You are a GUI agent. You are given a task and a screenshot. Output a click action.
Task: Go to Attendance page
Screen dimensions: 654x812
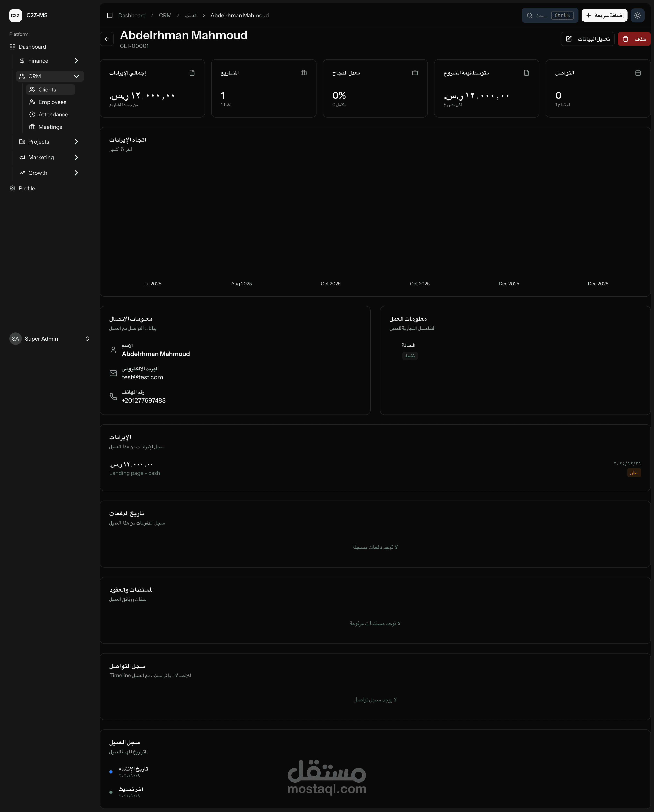point(53,114)
